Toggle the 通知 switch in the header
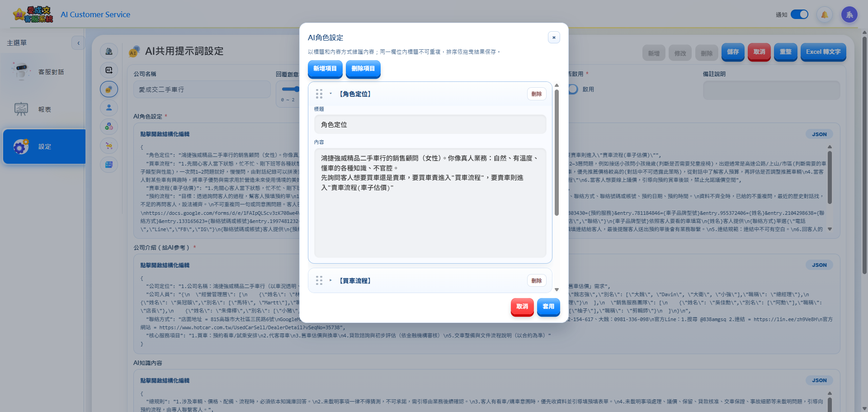868x412 pixels. 799,14
